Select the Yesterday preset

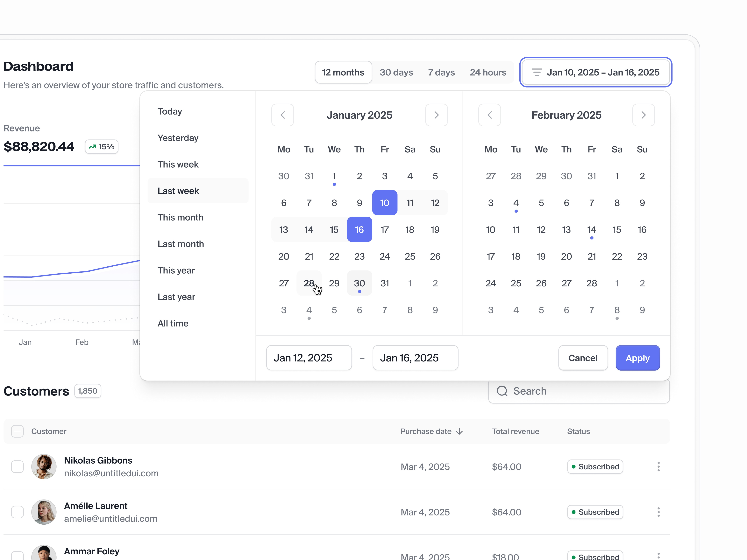[198, 138]
